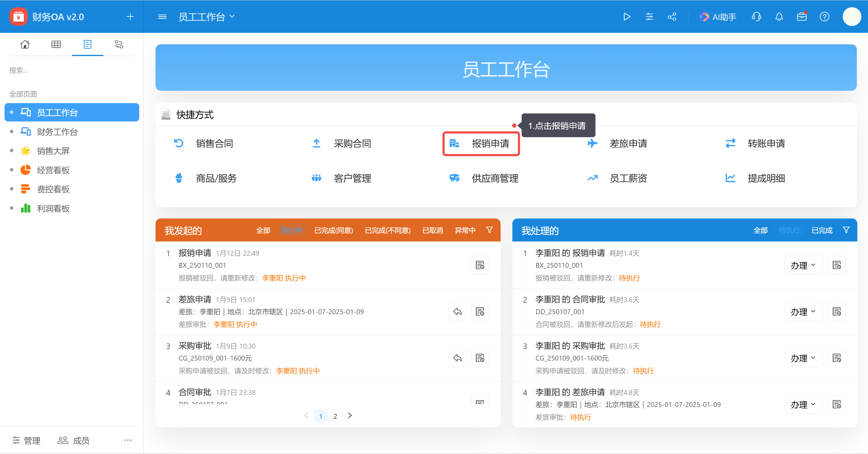Click the home icon in sidebar tabs
This screenshot has height=454, width=868.
pos(25,44)
